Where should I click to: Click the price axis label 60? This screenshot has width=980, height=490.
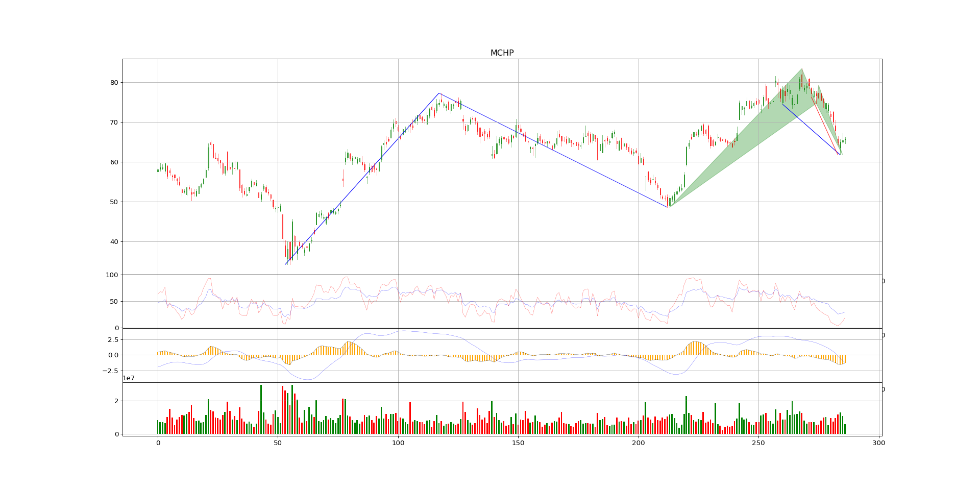[x=114, y=162]
